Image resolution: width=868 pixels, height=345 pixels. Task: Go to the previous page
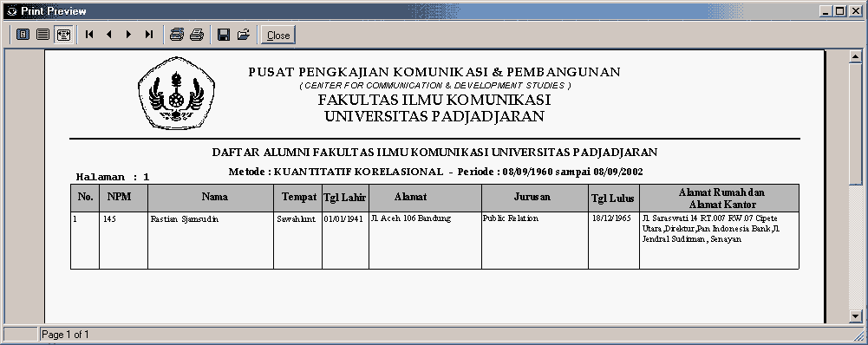click(108, 35)
